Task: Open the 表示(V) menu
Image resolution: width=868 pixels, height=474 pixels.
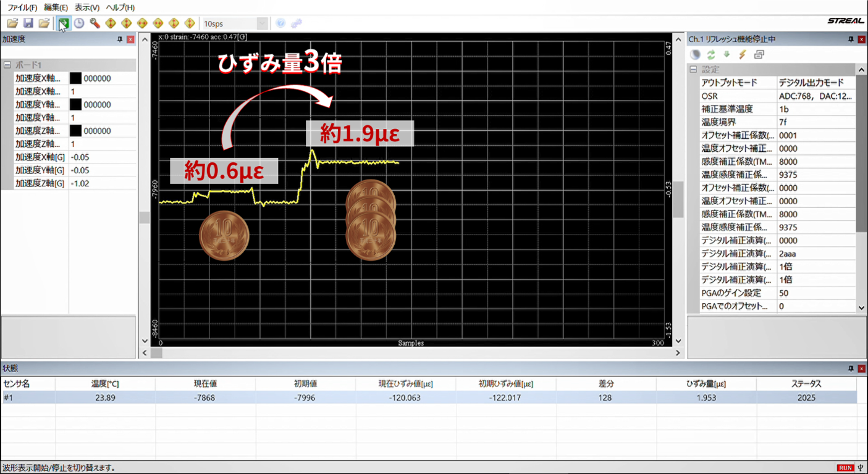Action: pyautogui.click(x=86, y=7)
